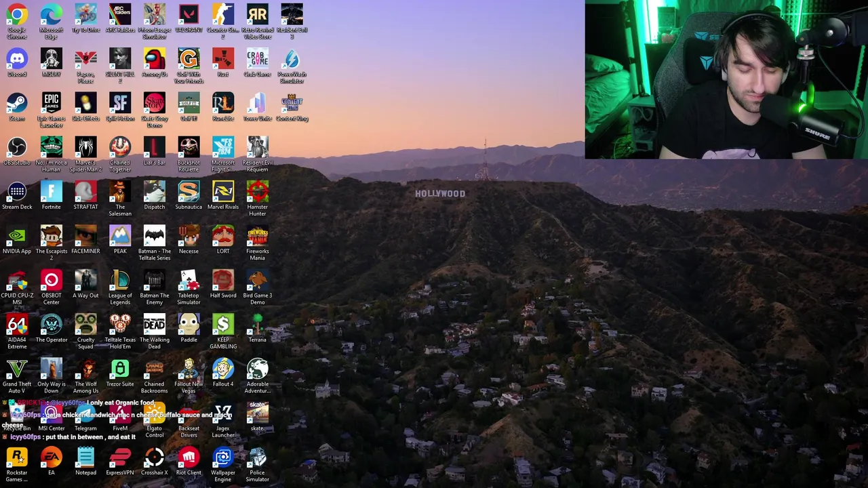Select the Resident Evil Requiem shortcut
Viewport: 868px width, 488px height.
[258, 147]
